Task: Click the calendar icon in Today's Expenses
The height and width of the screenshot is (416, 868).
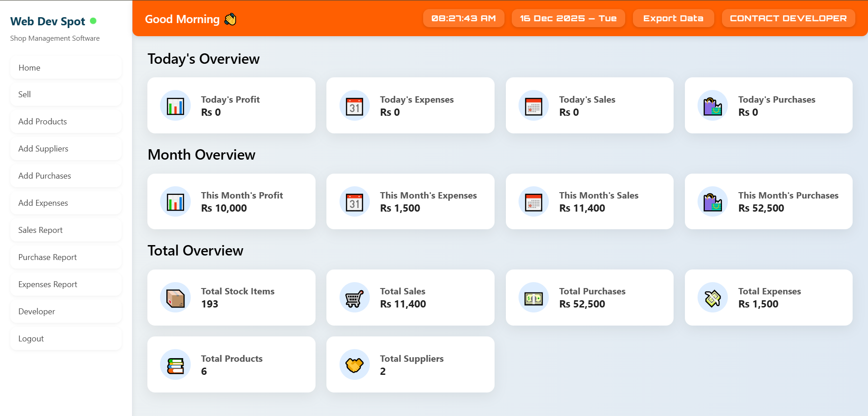Action: point(354,106)
